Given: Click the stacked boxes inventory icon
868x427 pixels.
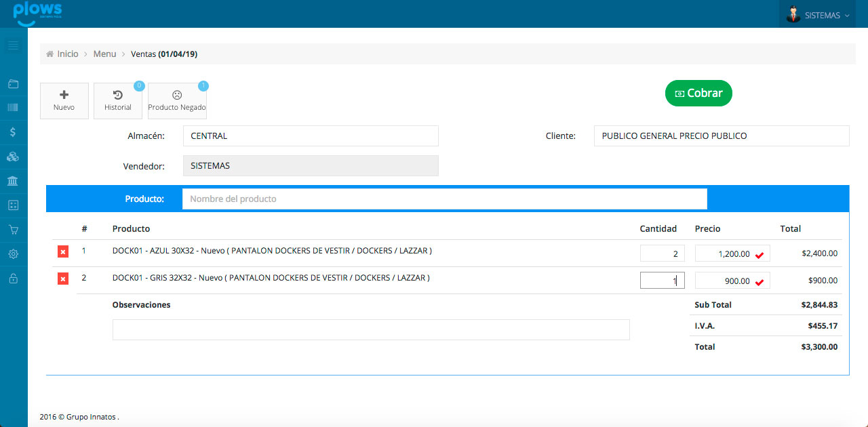Looking at the screenshot, I should click(x=13, y=157).
